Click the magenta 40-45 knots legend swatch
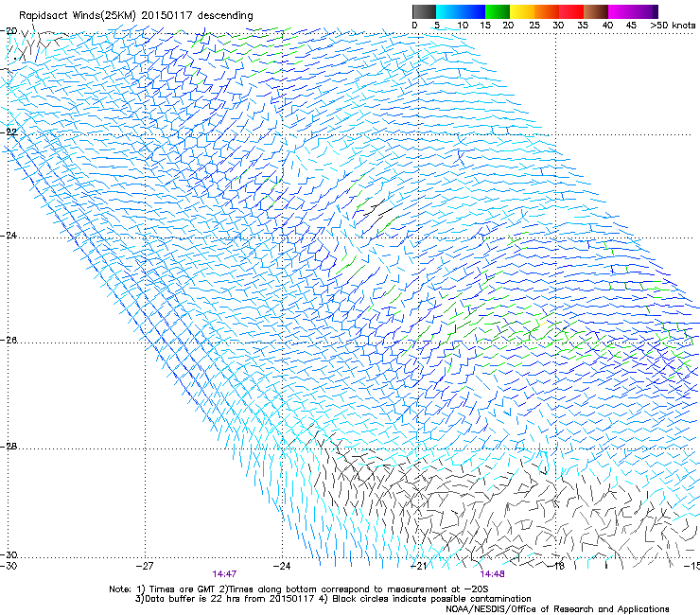 621,11
